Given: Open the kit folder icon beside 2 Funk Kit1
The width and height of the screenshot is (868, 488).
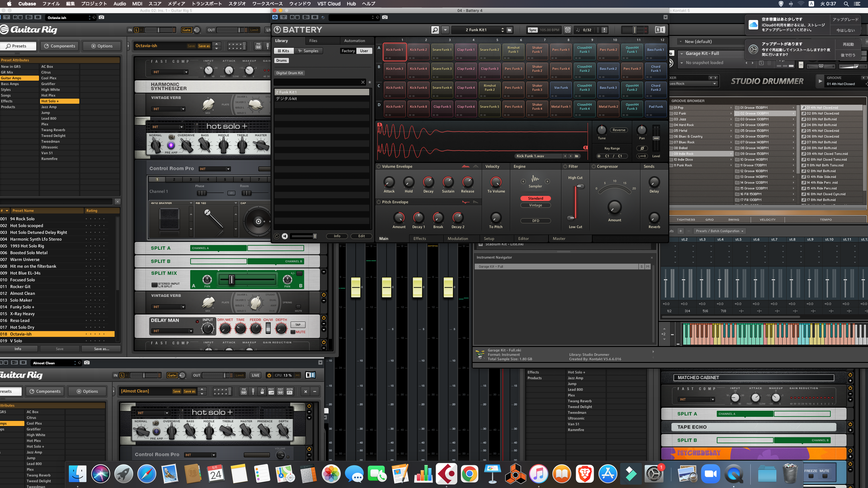Looking at the screenshot, I should (x=509, y=30).
